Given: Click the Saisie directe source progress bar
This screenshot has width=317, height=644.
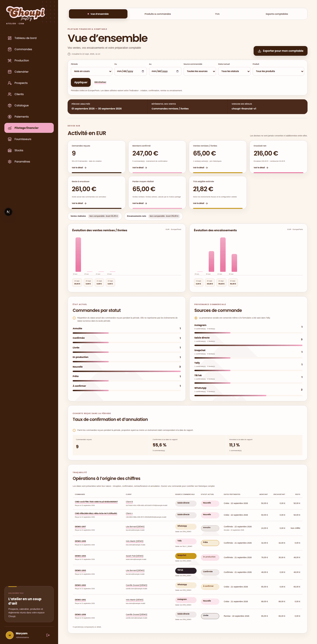Looking at the screenshot, I should (248, 345).
